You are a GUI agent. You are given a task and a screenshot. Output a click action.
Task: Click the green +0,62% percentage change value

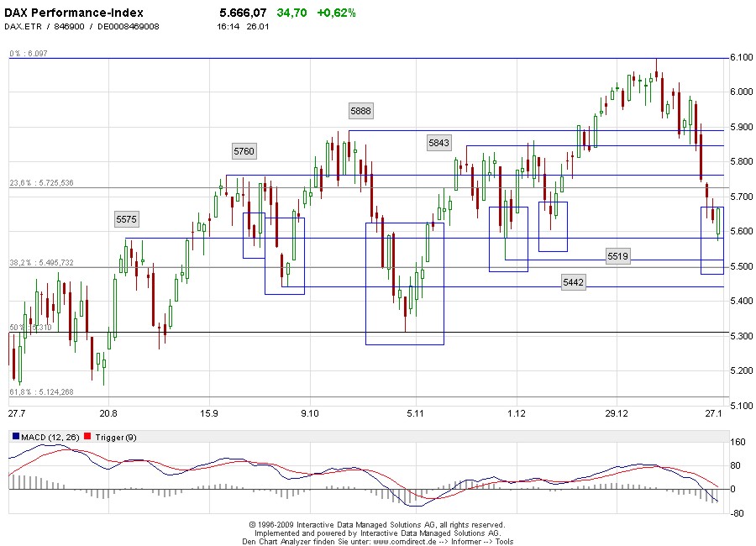click(x=335, y=13)
